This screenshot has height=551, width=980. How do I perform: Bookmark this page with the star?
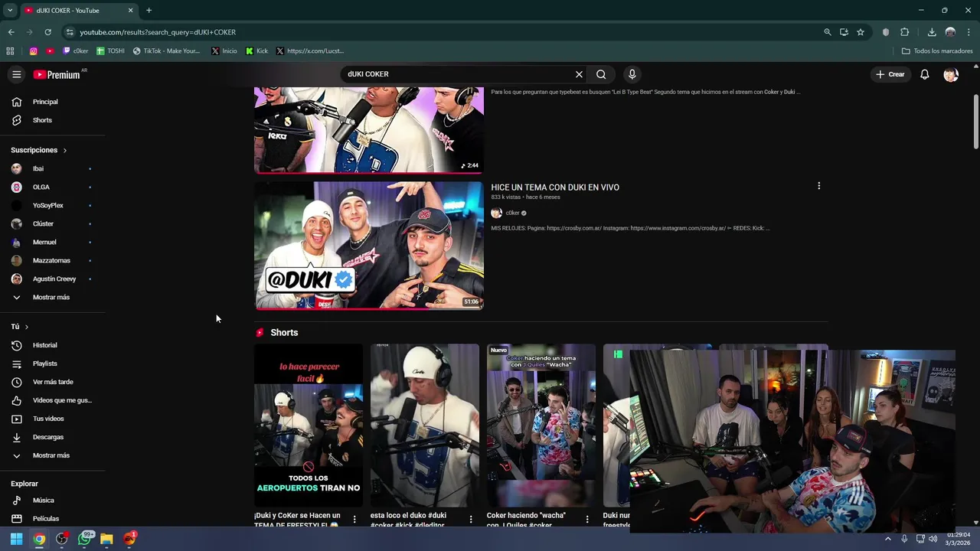[x=861, y=32]
